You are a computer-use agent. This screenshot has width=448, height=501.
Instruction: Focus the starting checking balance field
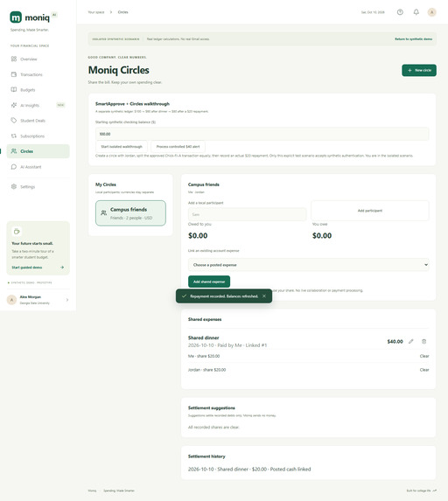pos(262,134)
